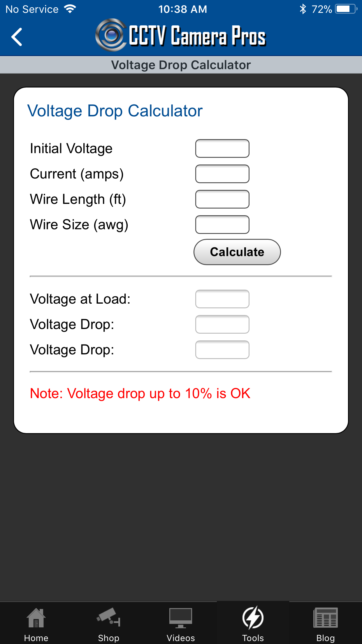Tap the second Voltage Drop result box

tap(222, 350)
